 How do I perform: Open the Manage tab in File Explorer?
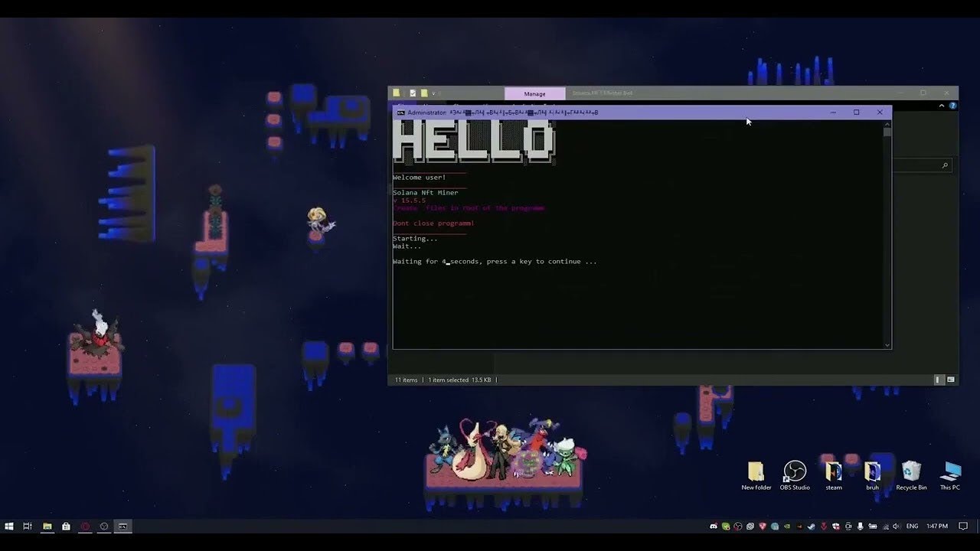point(534,93)
